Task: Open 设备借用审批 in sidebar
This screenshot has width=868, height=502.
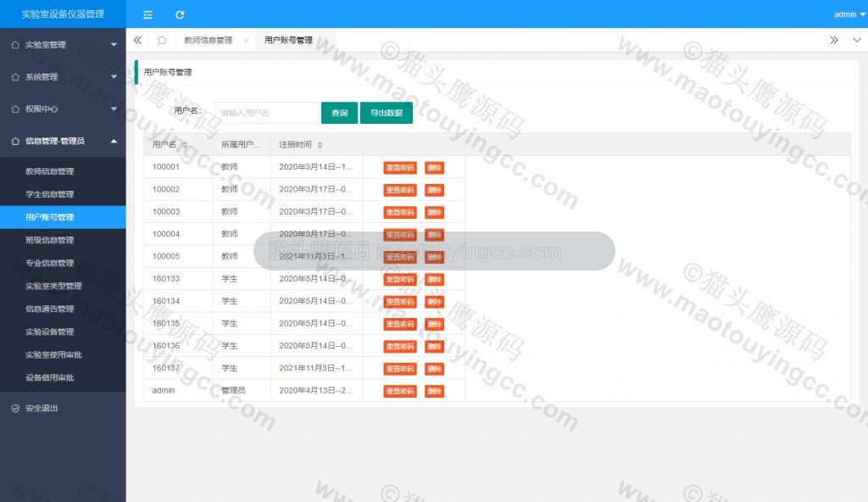Action: pos(63,377)
